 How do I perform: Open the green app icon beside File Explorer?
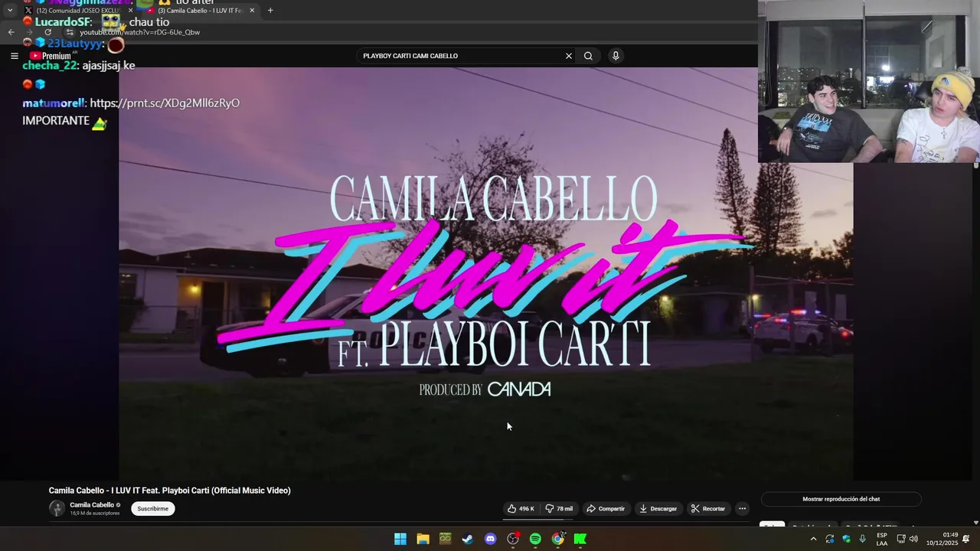pyautogui.click(x=445, y=539)
